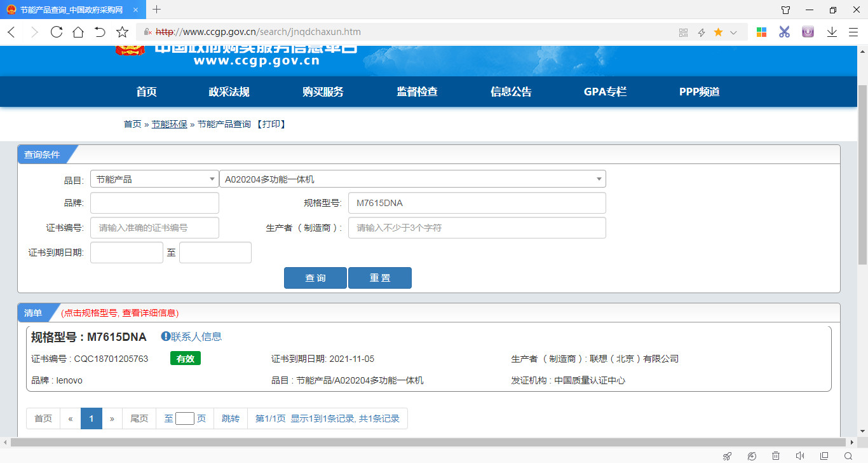The width and height of the screenshot is (868, 463).
Task: Expand the 节能产品 category dropdown
Action: pyautogui.click(x=154, y=179)
